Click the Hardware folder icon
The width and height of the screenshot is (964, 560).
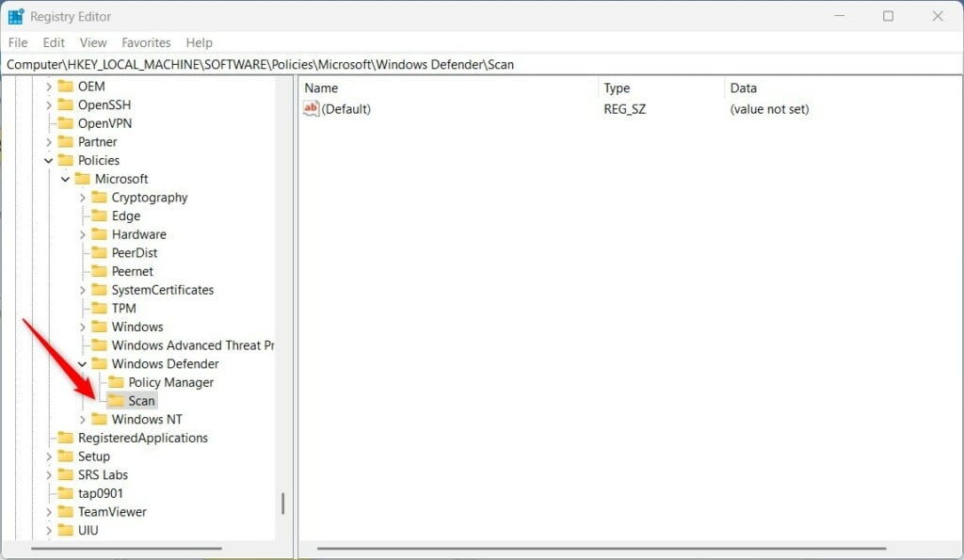[x=99, y=234]
